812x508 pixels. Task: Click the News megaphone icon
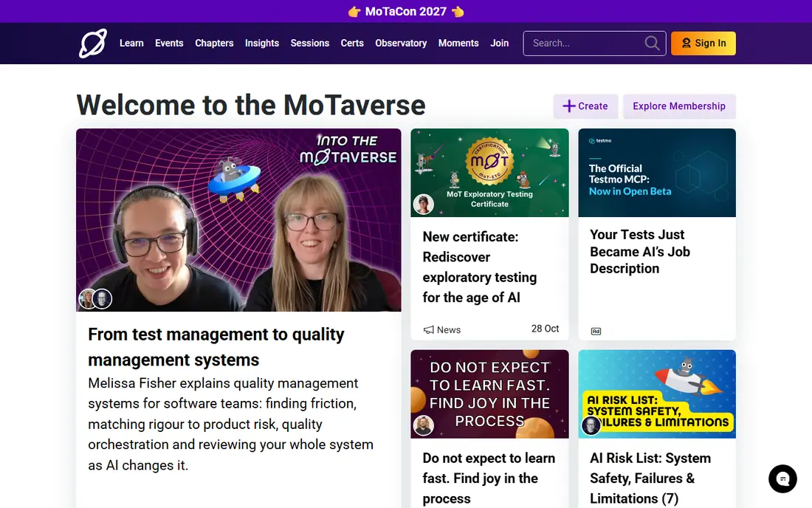428,330
